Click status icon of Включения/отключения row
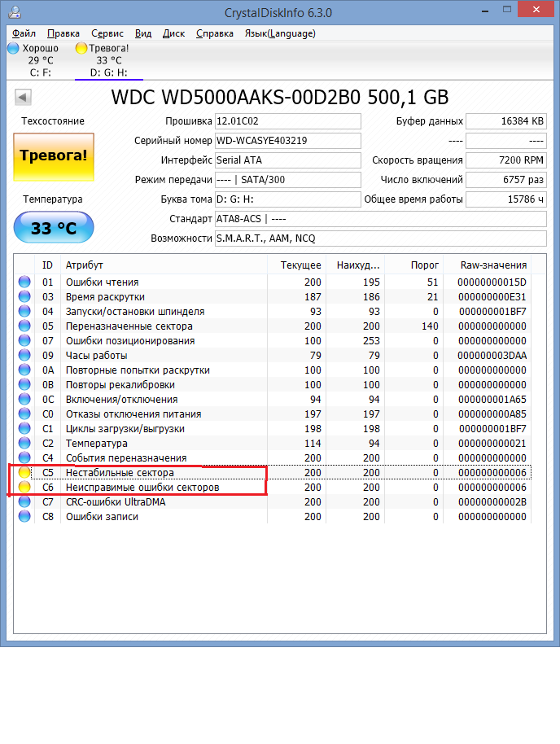This screenshot has width=560, height=744. coord(24,399)
